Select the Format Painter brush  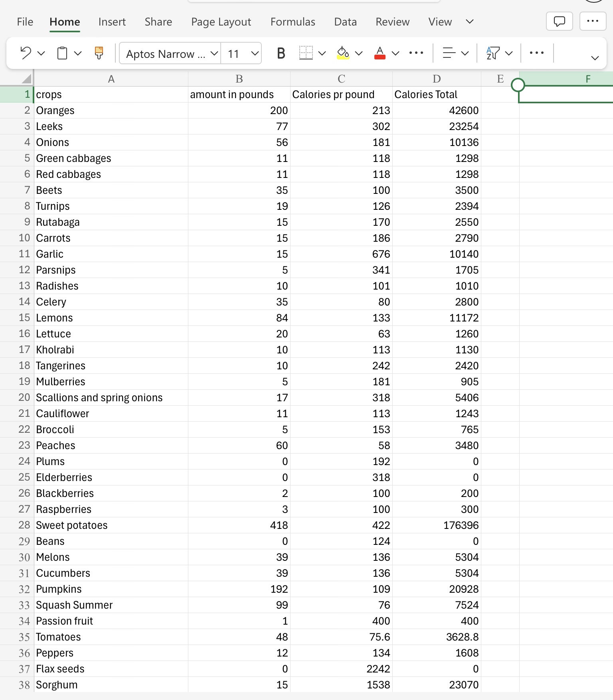point(99,53)
